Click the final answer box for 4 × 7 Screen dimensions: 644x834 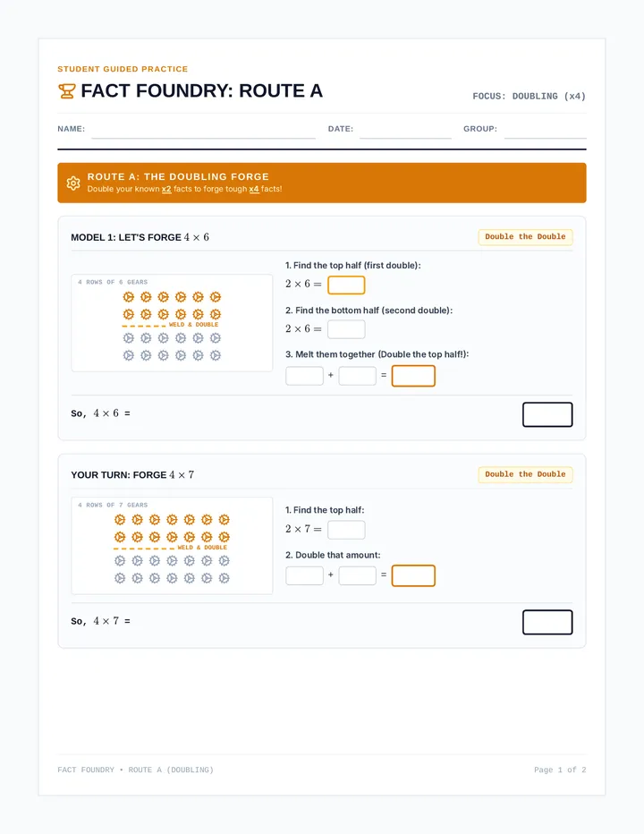(547, 622)
